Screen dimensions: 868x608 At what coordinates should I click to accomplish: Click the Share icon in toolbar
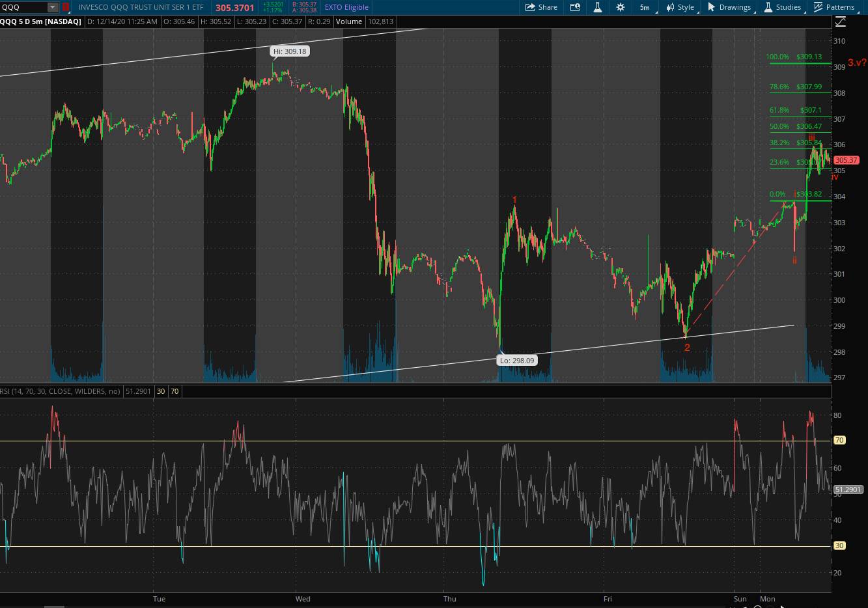click(x=530, y=7)
